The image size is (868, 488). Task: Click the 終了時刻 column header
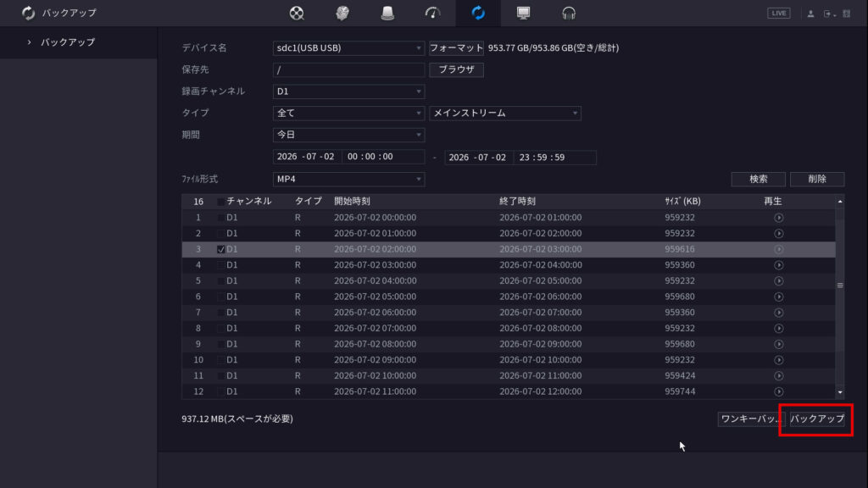point(518,202)
